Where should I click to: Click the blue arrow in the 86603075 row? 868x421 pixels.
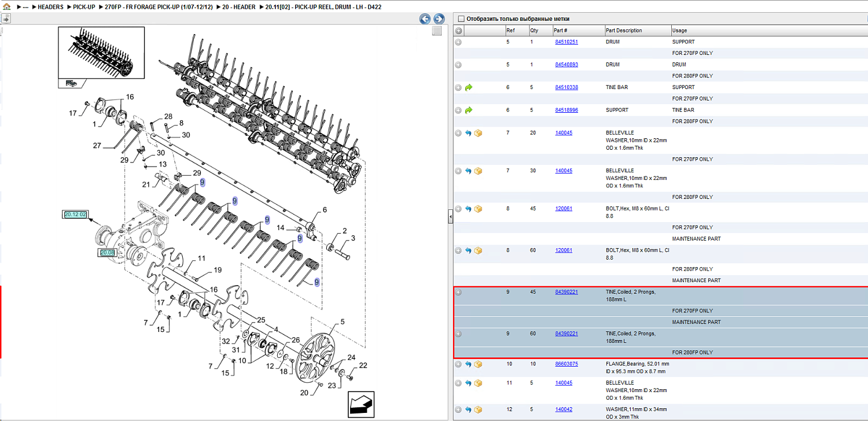[469, 364]
